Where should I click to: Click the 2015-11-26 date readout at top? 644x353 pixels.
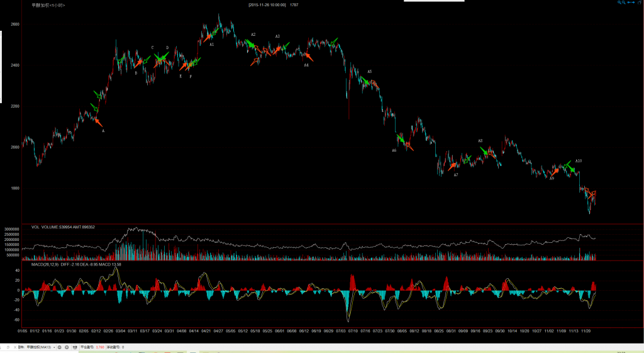[267, 5]
